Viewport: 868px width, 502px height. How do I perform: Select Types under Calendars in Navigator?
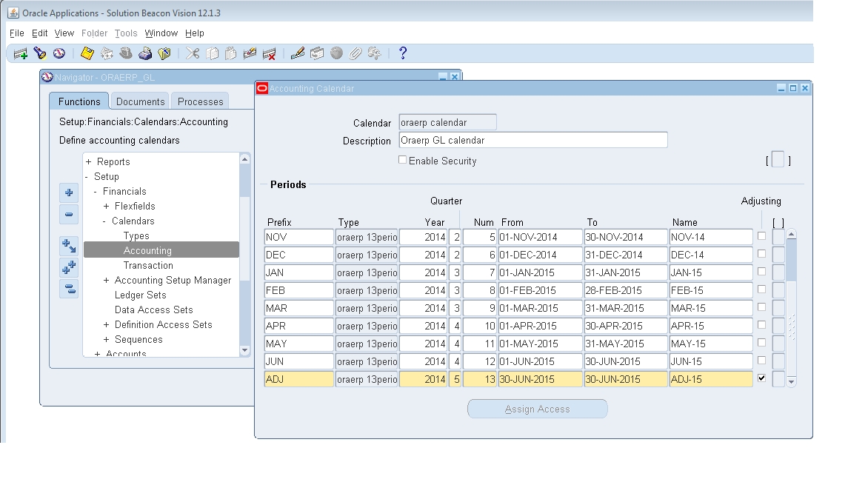[136, 235]
